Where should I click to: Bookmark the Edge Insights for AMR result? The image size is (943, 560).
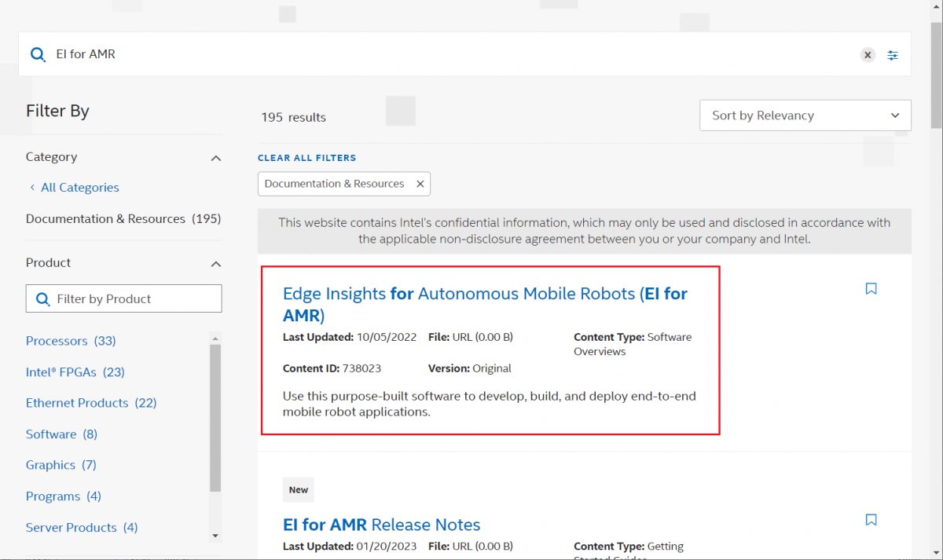click(x=871, y=289)
